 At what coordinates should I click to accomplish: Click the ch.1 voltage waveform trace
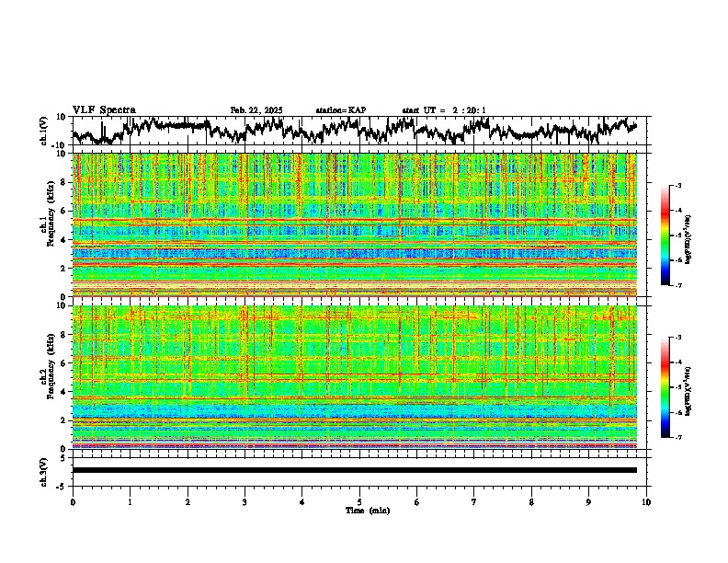click(355, 130)
